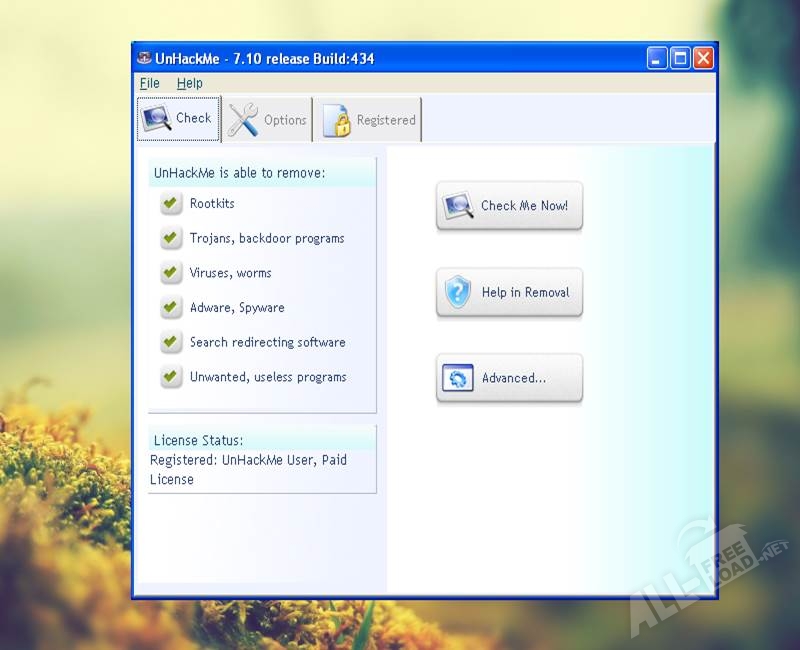Switch to the Registered tab label
The image size is (800, 650).
click(386, 120)
